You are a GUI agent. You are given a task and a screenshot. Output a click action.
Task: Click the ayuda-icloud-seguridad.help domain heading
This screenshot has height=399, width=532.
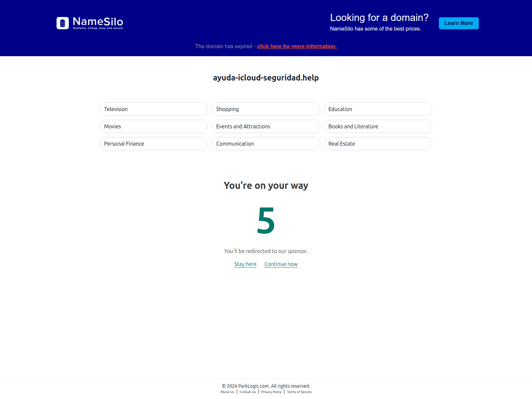tap(266, 78)
